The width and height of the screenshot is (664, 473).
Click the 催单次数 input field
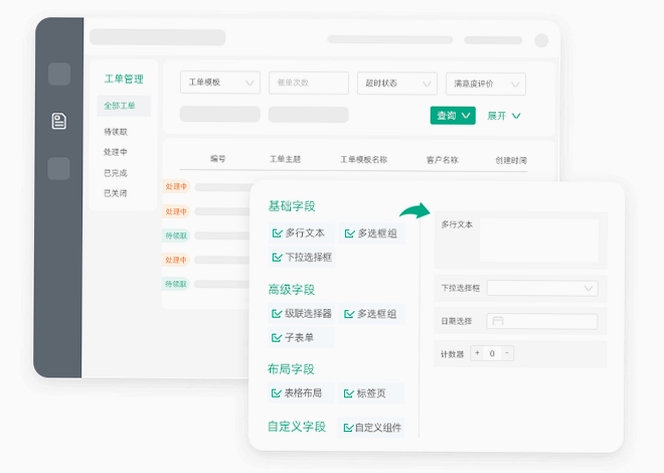(309, 83)
